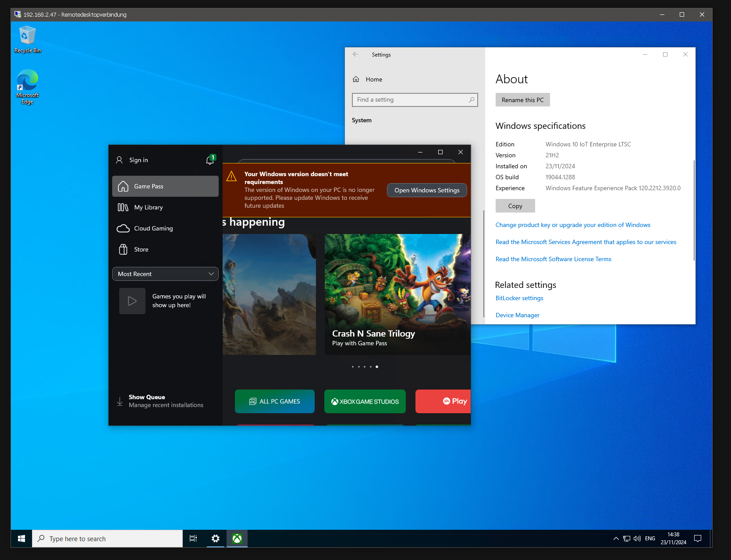Minimize the Xbox app window
731x560 pixels.
pos(420,152)
